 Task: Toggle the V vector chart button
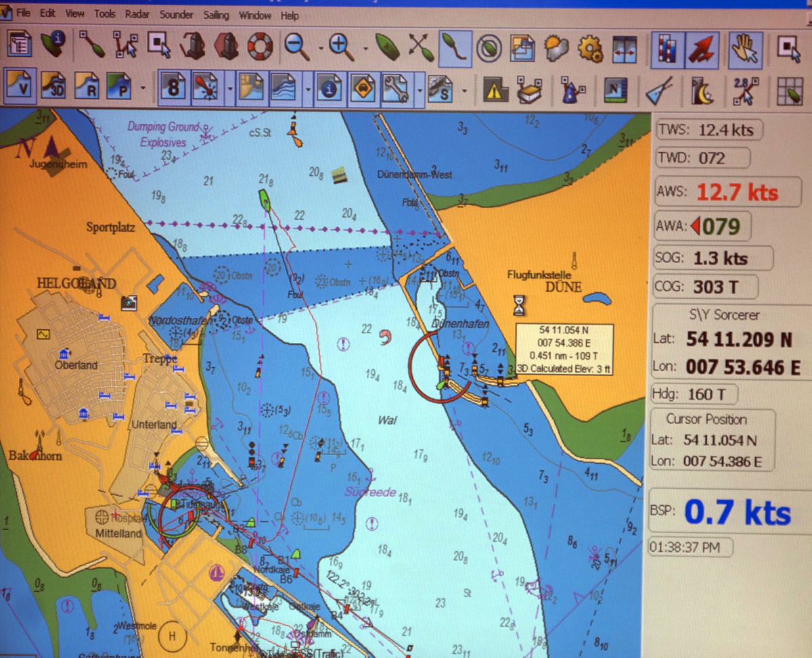(20, 87)
